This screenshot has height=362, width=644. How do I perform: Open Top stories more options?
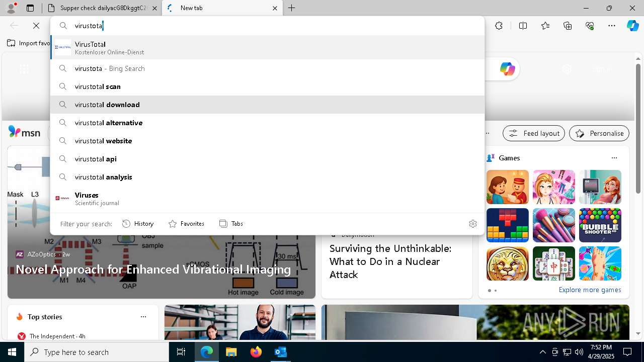[143, 317]
